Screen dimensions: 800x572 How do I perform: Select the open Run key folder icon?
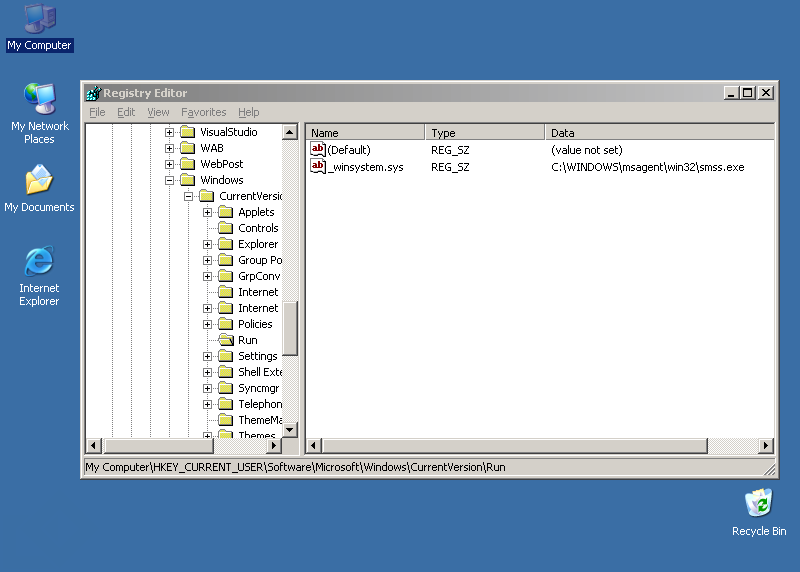click(x=225, y=340)
